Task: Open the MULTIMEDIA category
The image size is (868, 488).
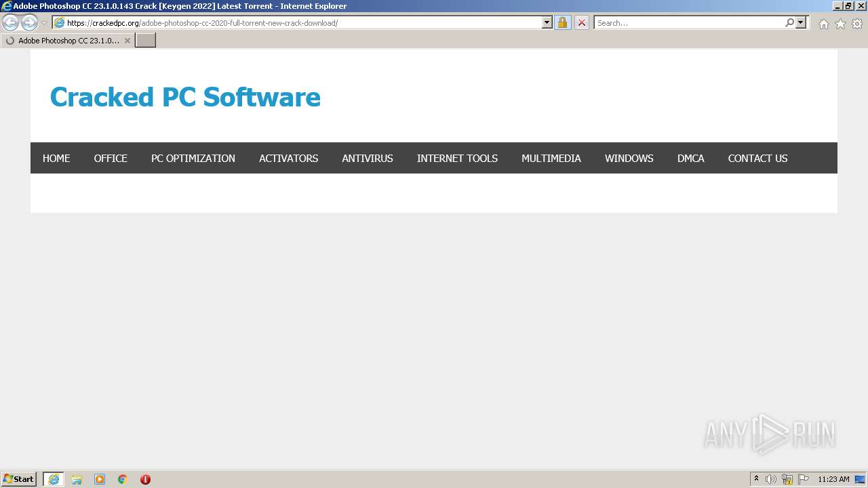Action: [551, 158]
